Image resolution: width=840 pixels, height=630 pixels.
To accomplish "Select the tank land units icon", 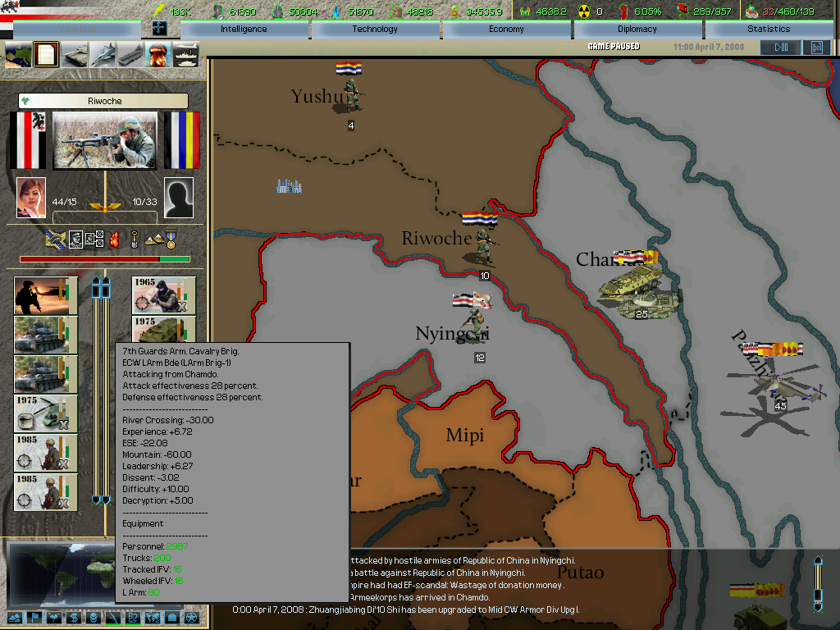I will click(74, 55).
